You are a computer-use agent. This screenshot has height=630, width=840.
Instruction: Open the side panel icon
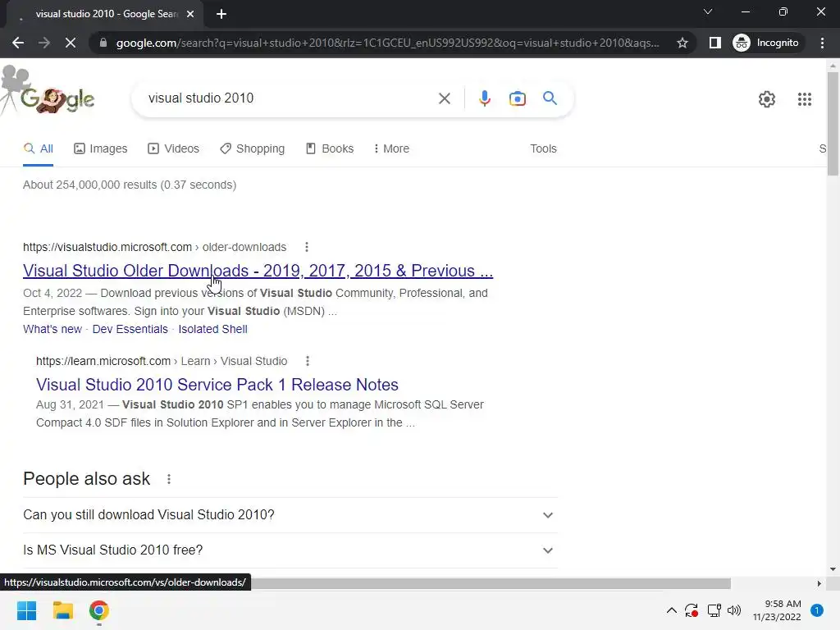714,43
